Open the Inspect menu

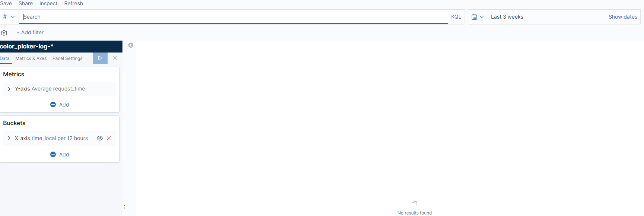48,3
